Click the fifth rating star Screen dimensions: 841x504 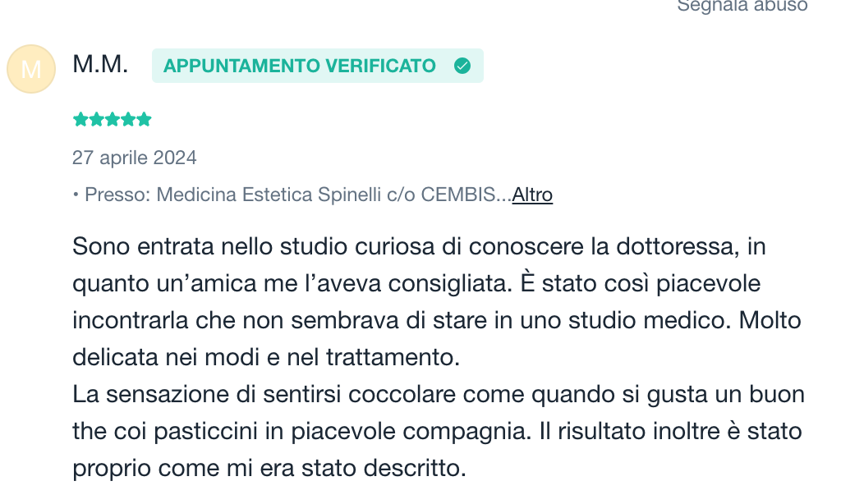point(145,120)
